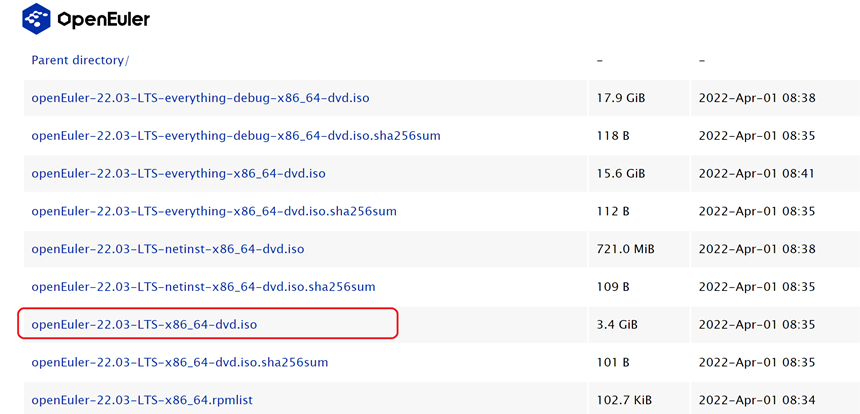Go to the Parent directory link
This screenshot has height=414, width=860.
pyautogui.click(x=80, y=60)
